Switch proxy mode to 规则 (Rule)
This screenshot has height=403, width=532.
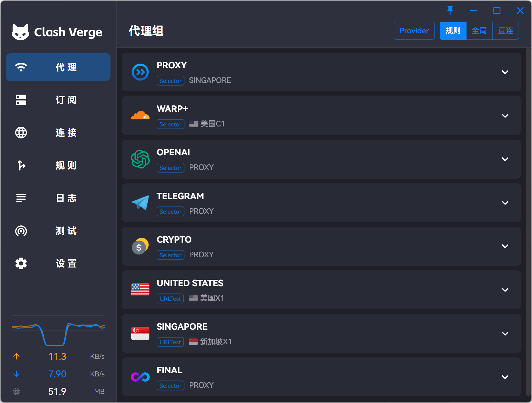453,31
